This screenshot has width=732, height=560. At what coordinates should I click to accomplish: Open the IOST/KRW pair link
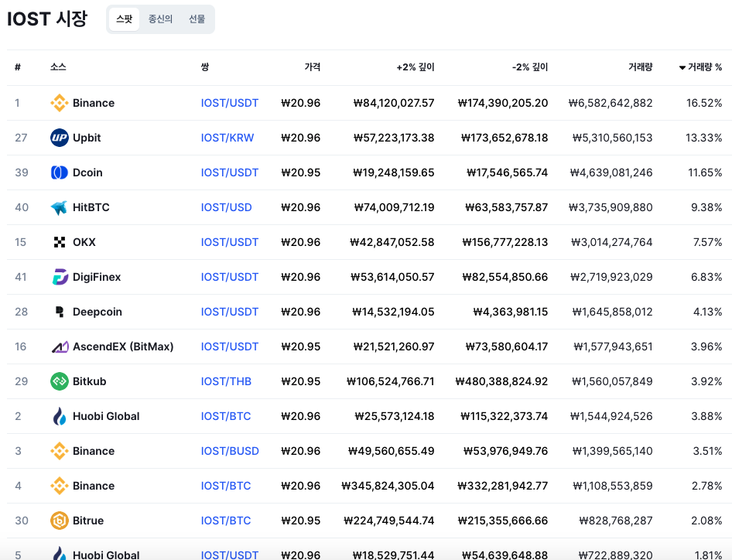[227, 138]
